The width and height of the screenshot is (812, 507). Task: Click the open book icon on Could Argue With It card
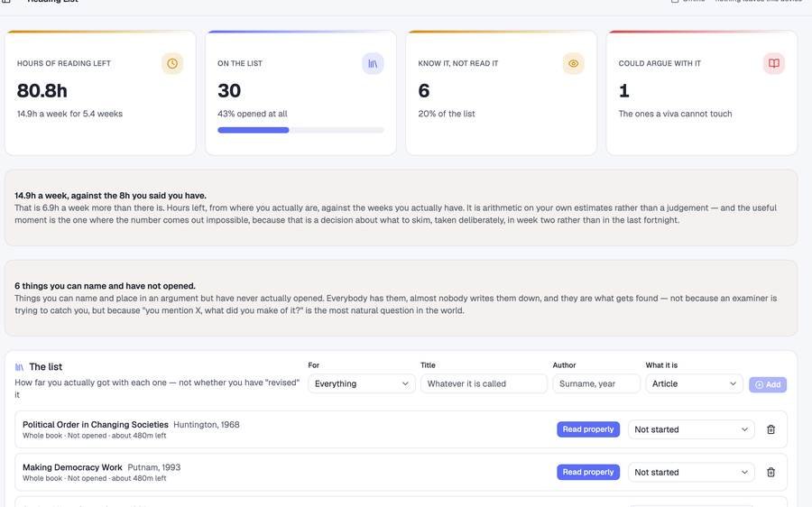pos(774,64)
